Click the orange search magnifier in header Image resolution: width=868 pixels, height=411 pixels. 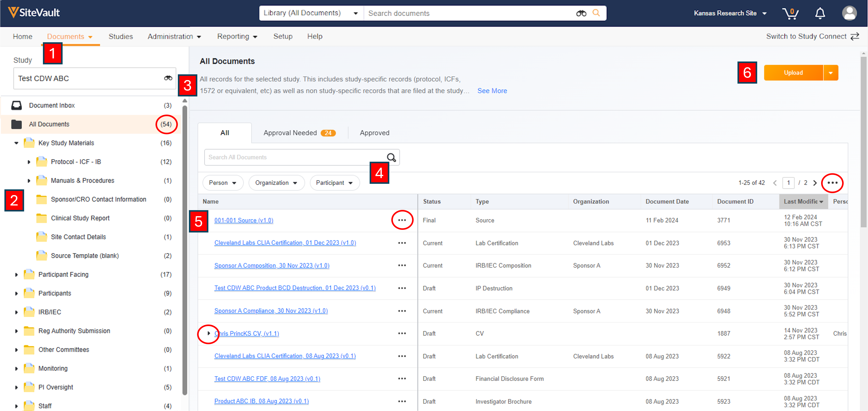tap(596, 13)
